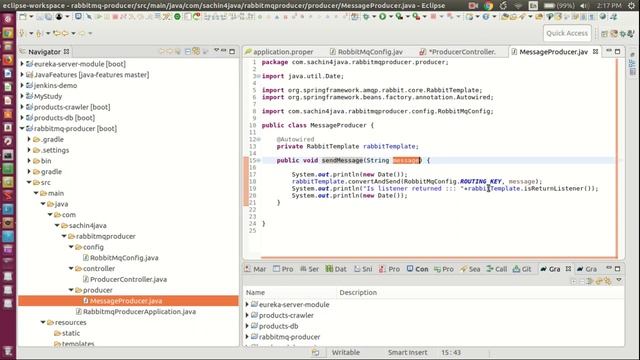Open the Call Hierarchy tab
640x360 pixels.
pyautogui.click(x=496, y=269)
